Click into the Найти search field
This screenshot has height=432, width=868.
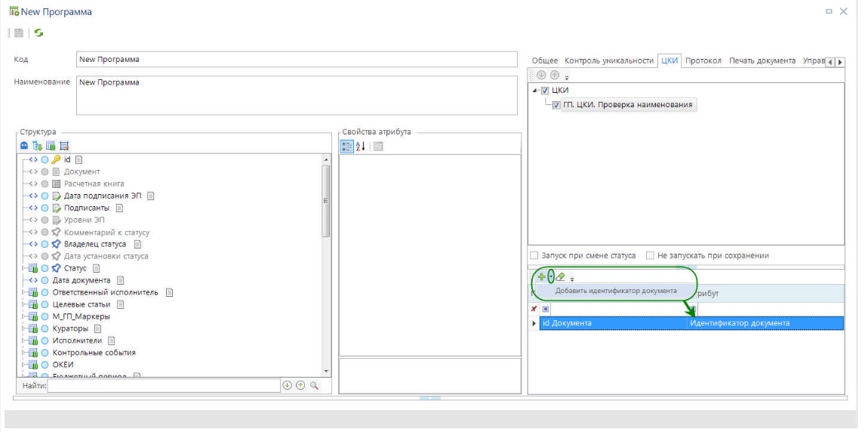163,386
